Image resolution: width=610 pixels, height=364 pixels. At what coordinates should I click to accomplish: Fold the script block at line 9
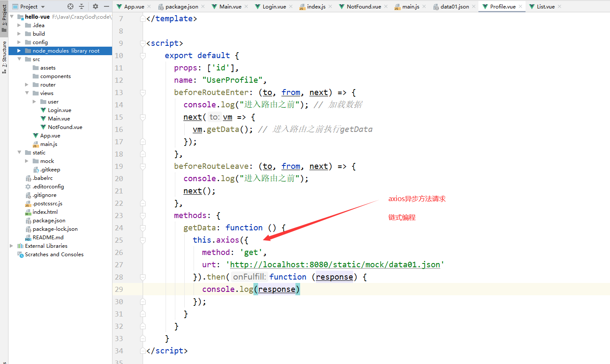[143, 43]
